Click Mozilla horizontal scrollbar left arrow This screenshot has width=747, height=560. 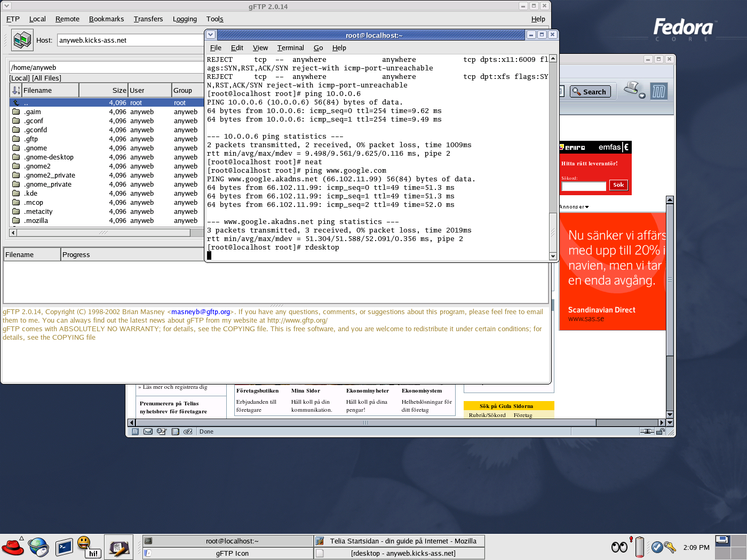click(x=131, y=422)
